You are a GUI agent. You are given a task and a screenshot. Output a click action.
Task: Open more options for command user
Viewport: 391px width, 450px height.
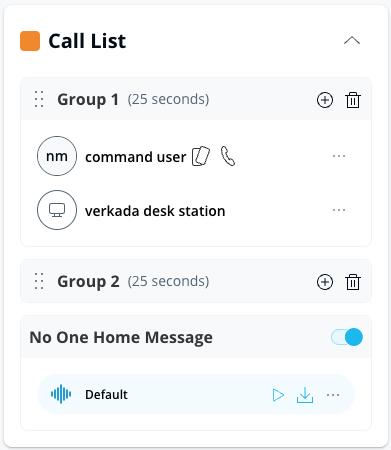click(339, 156)
